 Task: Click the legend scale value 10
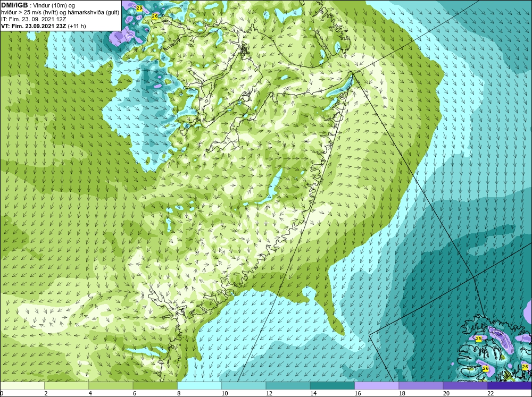pos(225,393)
